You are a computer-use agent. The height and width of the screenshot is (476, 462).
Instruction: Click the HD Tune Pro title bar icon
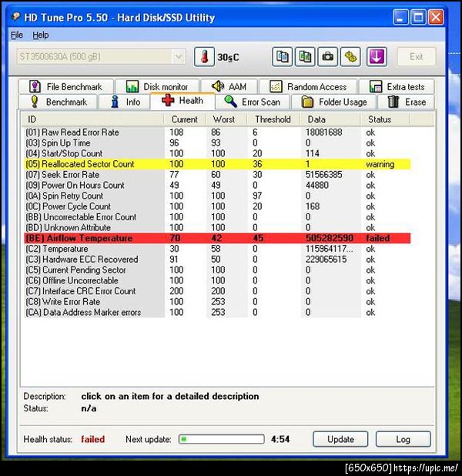point(15,17)
